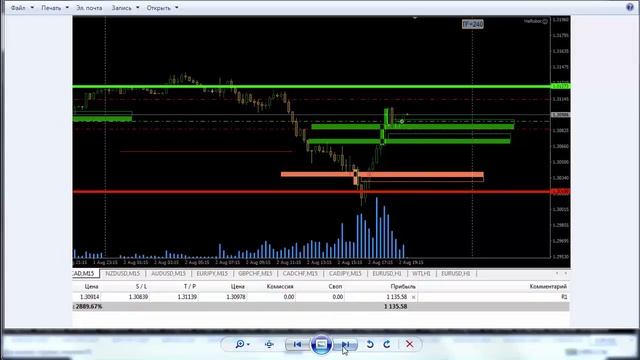This screenshot has width=640, height=360.
Task: Click the Комиссия column header
Action: (280, 287)
